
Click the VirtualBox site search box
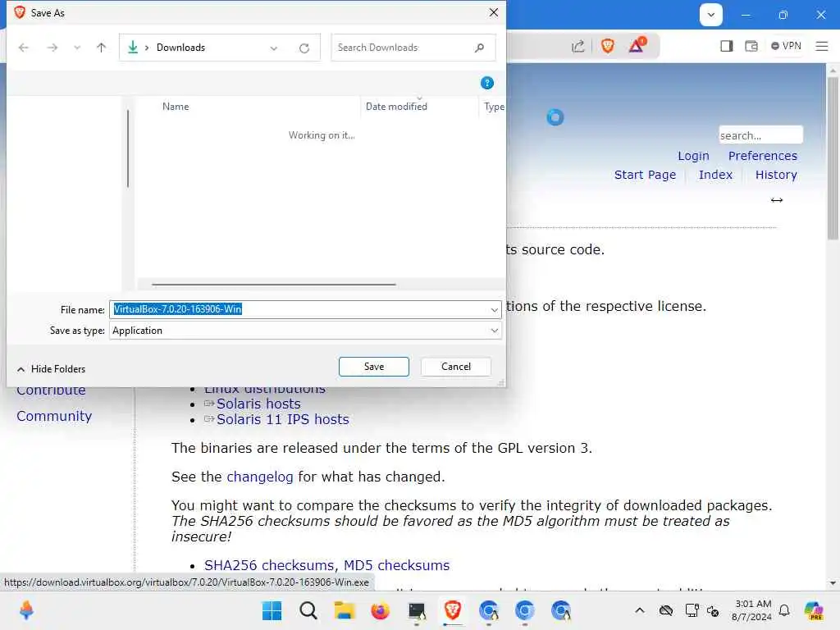click(x=760, y=135)
